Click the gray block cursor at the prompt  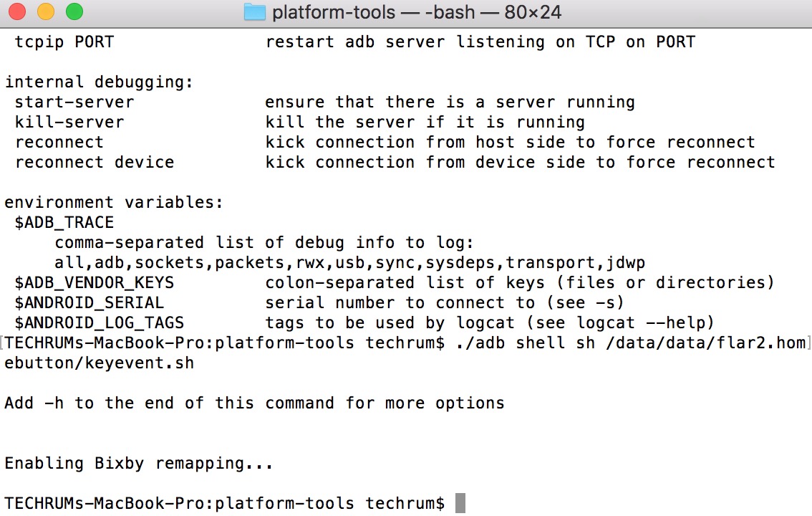click(460, 503)
